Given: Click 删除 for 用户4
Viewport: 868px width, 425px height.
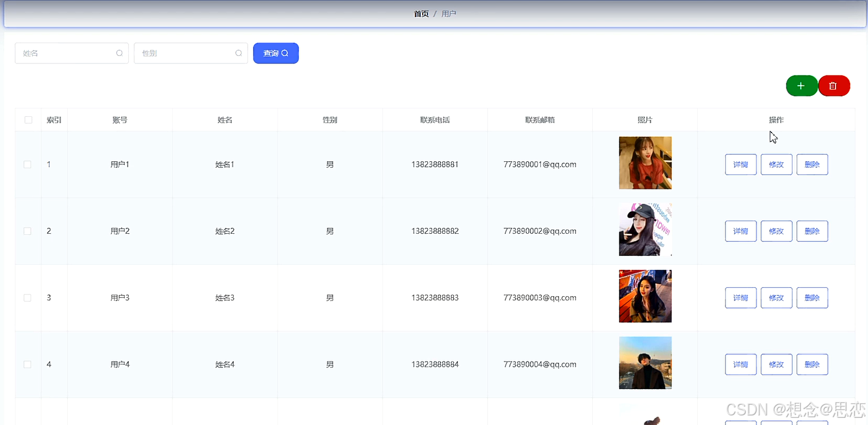Looking at the screenshot, I should click(x=812, y=364).
